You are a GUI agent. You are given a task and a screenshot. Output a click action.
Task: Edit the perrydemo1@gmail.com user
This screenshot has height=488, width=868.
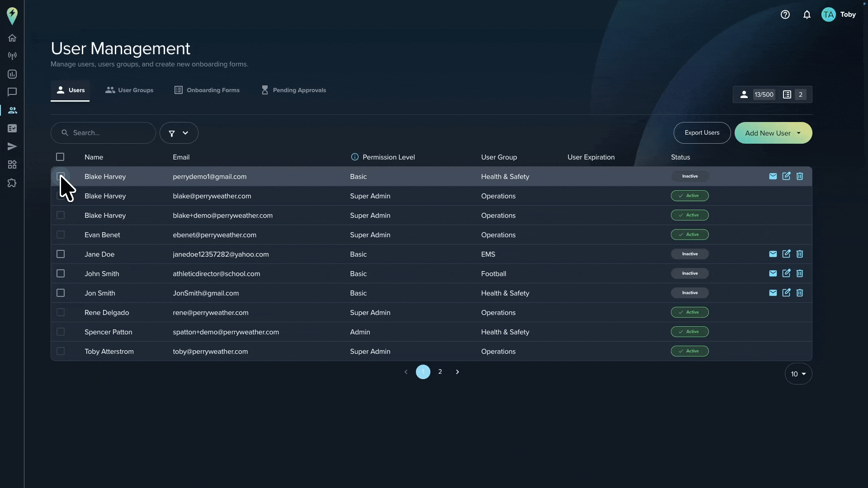(787, 176)
